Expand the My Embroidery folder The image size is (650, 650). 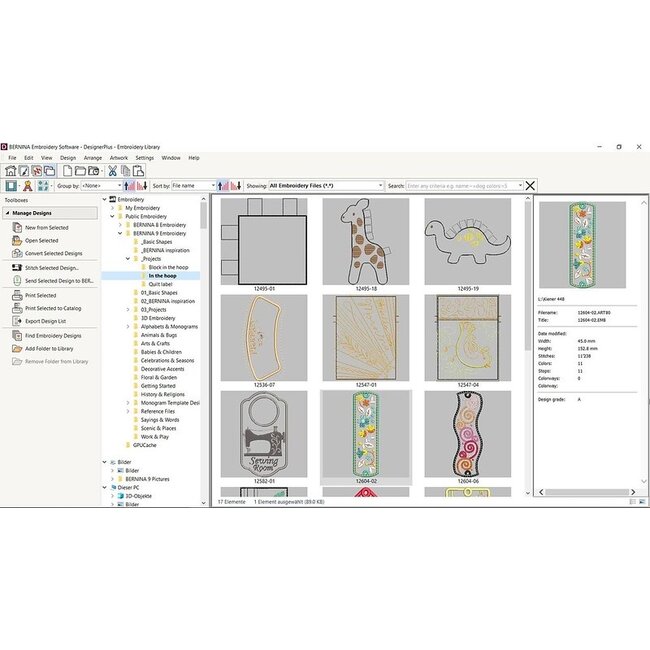(x=112, y=208)
